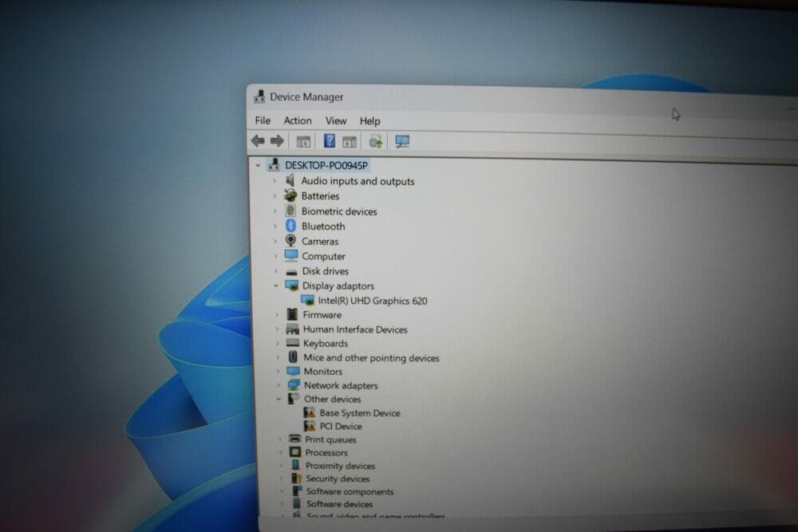Select the Print queues row label
The width and height of the screenshot is (798, 532).
pos(331,439)
